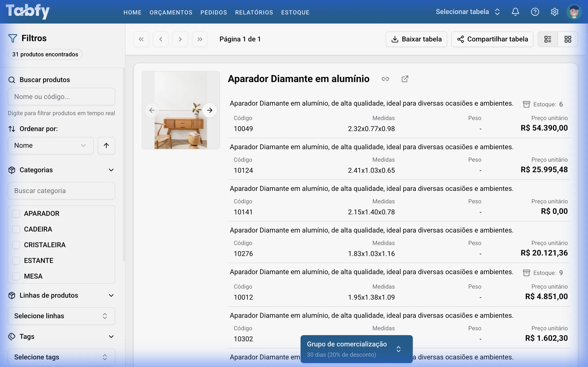This screenshot has width=588, height=367.
Task: Switch to the ORÇAMENTOS section
Action: pos(171,12)
